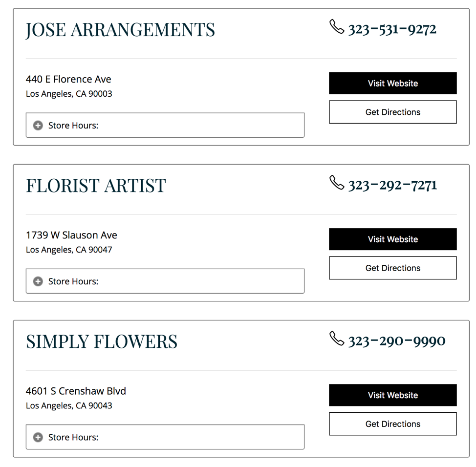Open the SIMPLY FLOWERS heading
The width and height of the screenshot is (476, 467).
[x=102, y=341]
